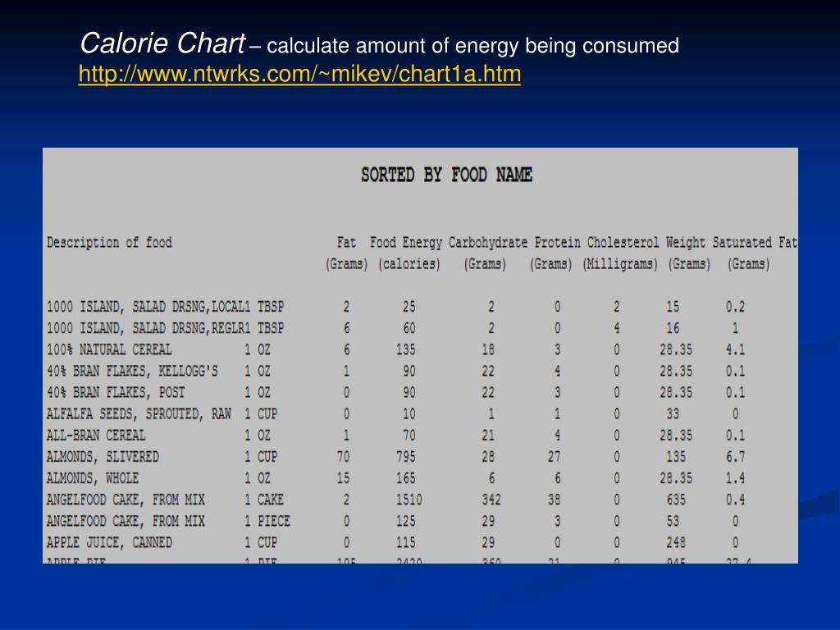This screenshot has width=840, height=630.
Task: Click the 'Calorie Chart' title text
Action: click(162, 43)
